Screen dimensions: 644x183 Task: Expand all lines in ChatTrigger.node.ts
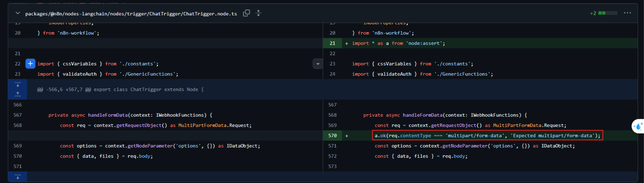pyautogui.click(x=258, y=13)
